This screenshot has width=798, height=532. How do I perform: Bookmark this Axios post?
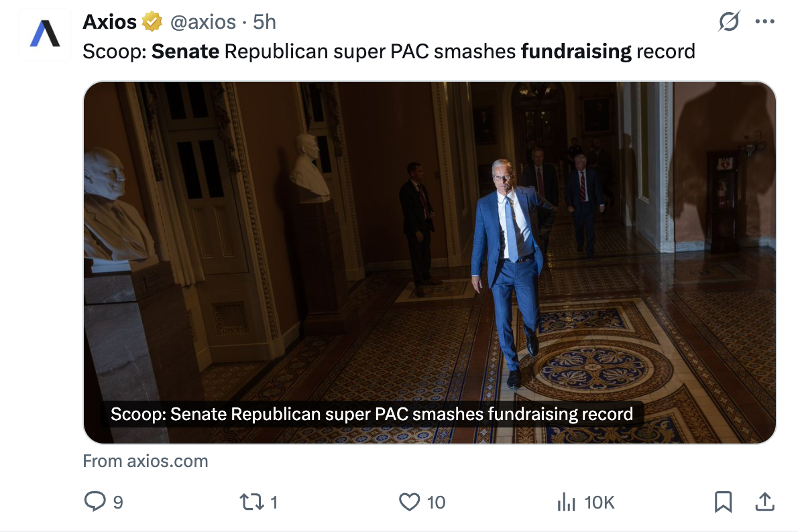[x=723, y=502]
